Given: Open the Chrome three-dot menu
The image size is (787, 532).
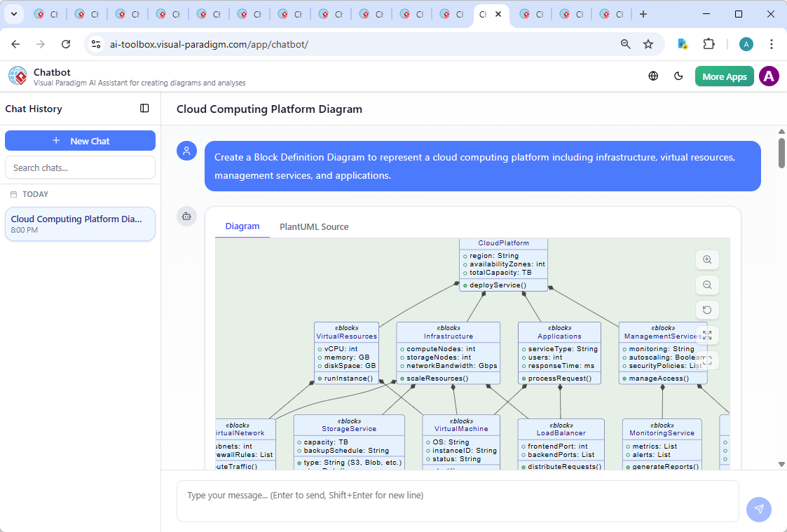Looking at the screenshot, I should point(772,44).
